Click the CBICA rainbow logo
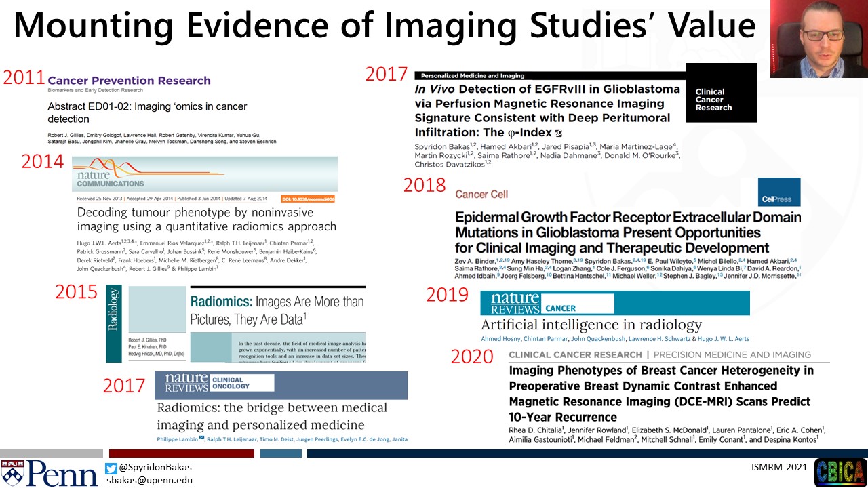Screen dimensions: 868x488 pyautogui.click(x=840, y=472)
